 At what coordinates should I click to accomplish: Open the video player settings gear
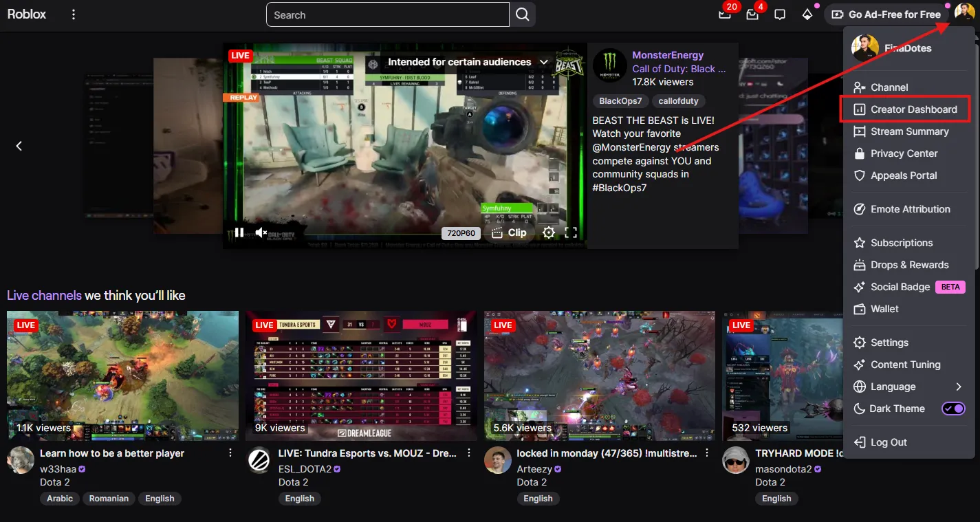[549, 232]
